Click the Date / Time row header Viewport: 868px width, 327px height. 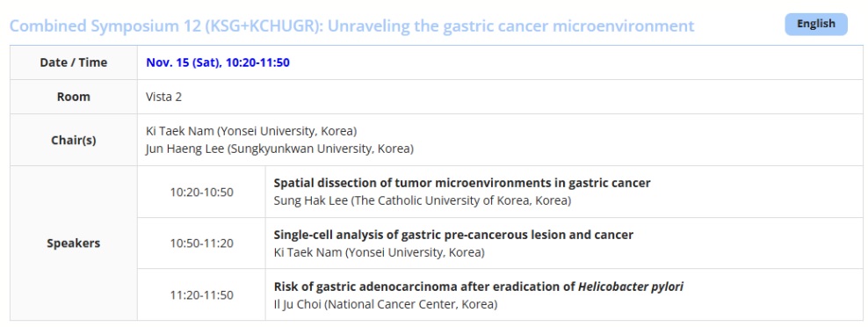(x=74, y=62)
